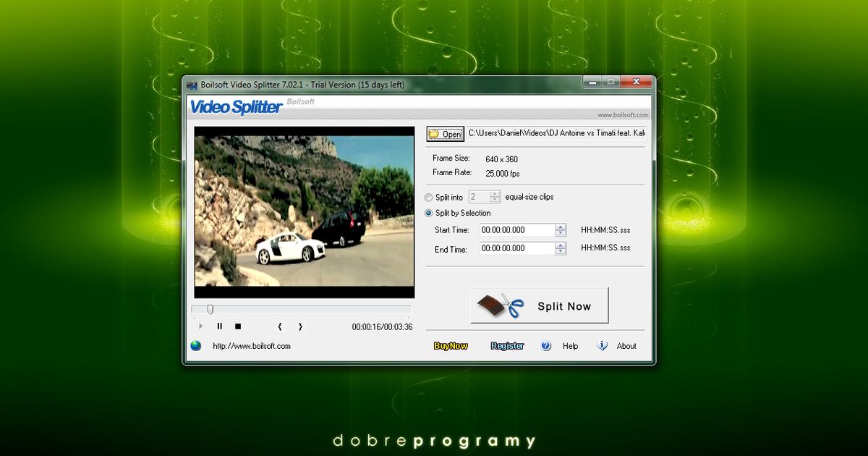The width and height of the screenshot is (868, 456).
Task: Stop the video playback
Action: click(x=238, y=326)
